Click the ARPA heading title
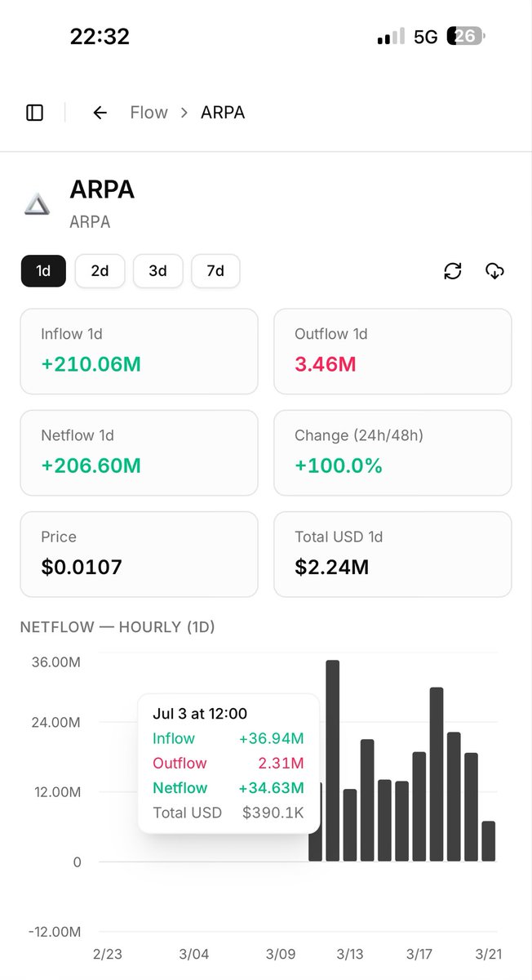Image resolution: width=532 pixels, height=980 pixels. (102, 189)
